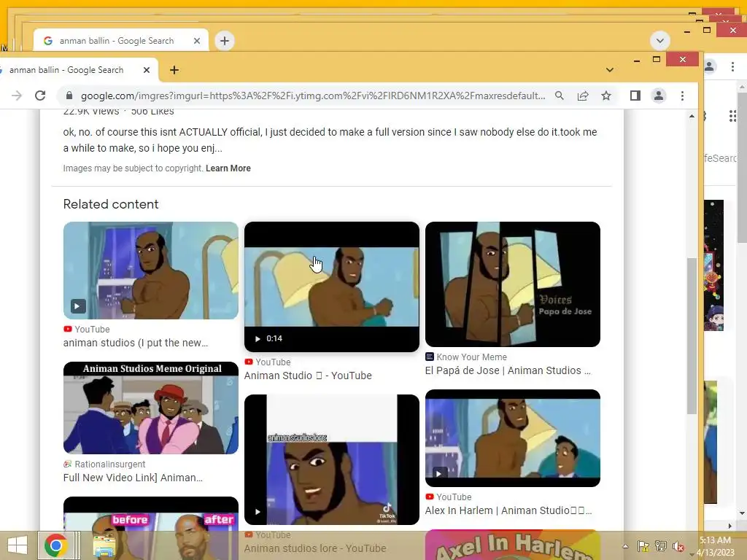747x560 pixels.
Task: Click the Know Your Meme source label
Action: (472, 357)
